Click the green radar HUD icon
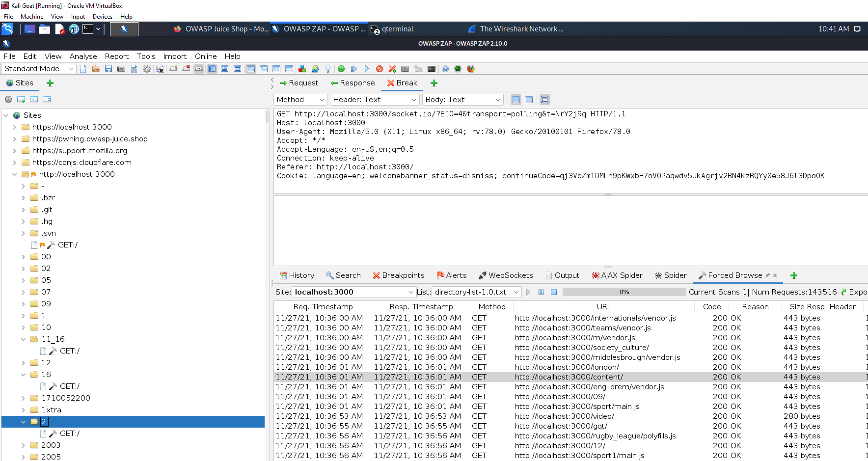Viewport: 868px width, 461px height. 458,69
